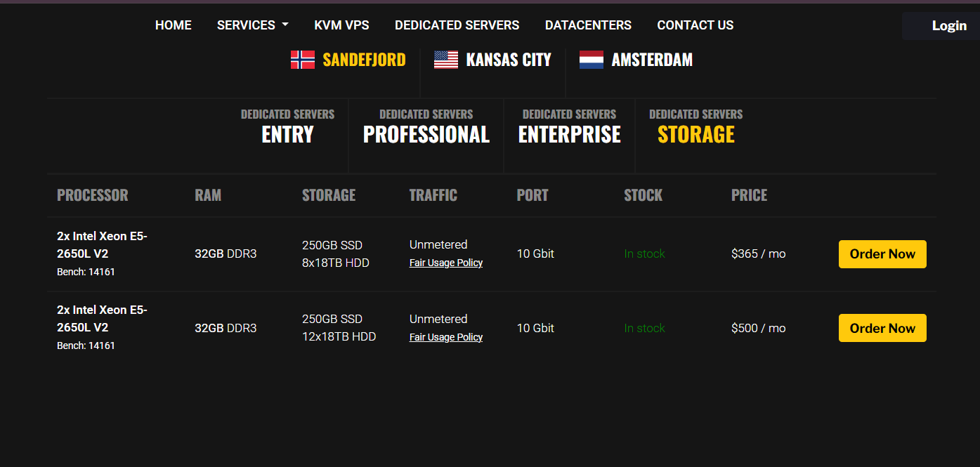Open the Contact Us page
Image resolution: width=980 pixels, height=467 pixels.
click(695, 25)
